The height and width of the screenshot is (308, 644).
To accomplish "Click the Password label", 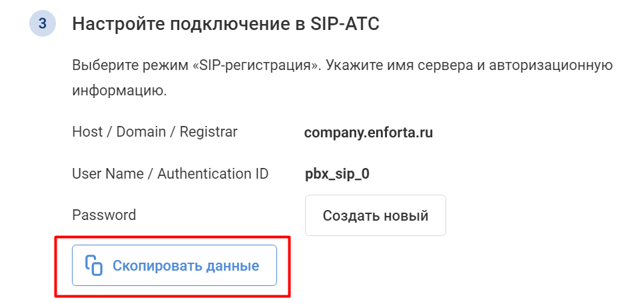I will pyautogui.click(x=104, y=215).
